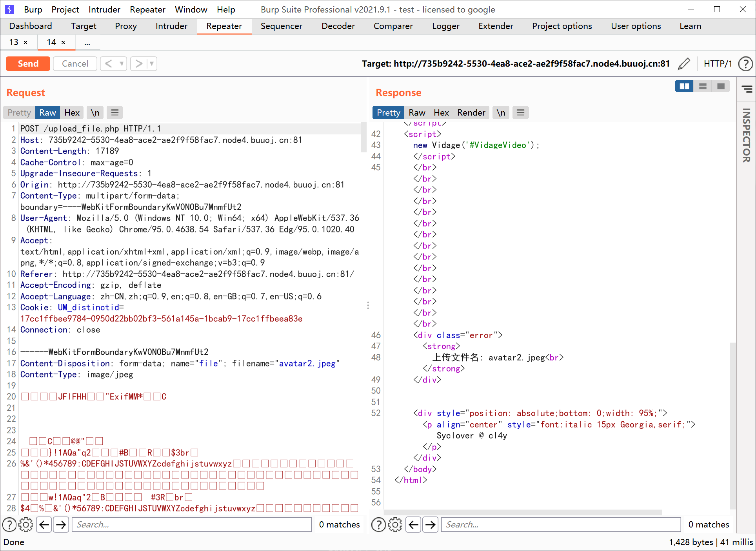Switch to top-bottom stacked layout view
Viewport: 756px width, 551px height.
click(x=703, y=86)
